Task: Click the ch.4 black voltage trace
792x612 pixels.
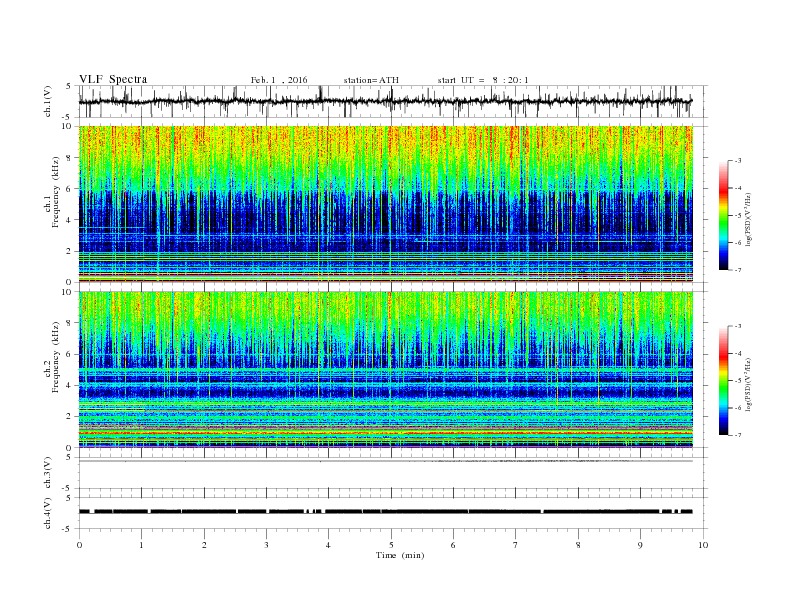Action: pyautogui.click(x=386, y=512)
